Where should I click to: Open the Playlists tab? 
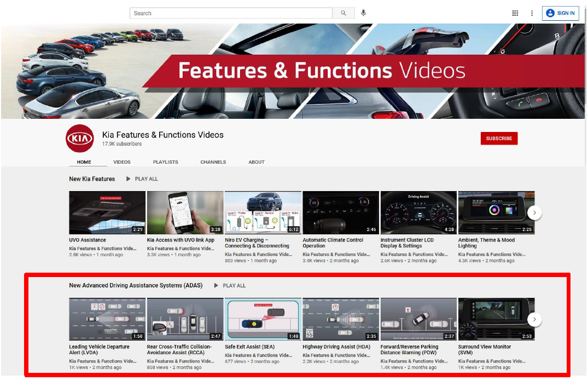tap(165, 162)
